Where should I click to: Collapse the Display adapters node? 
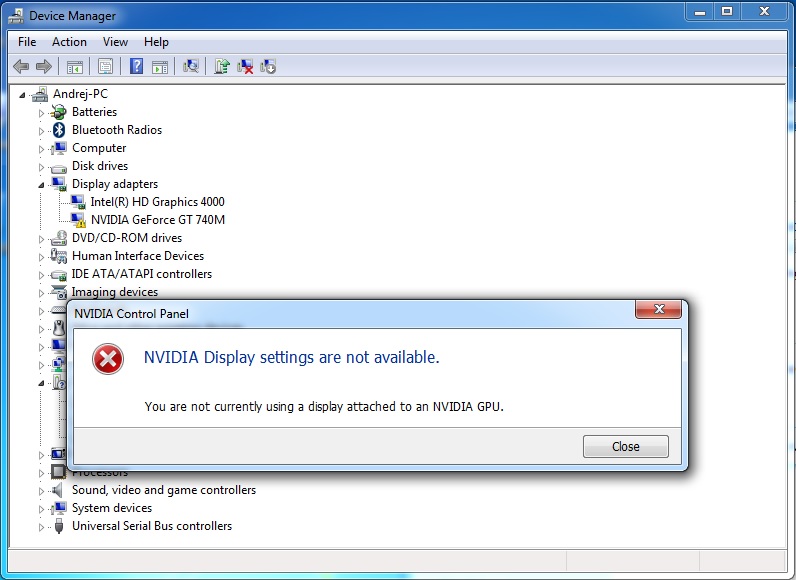pyautogui.click(x=41, y=185)
